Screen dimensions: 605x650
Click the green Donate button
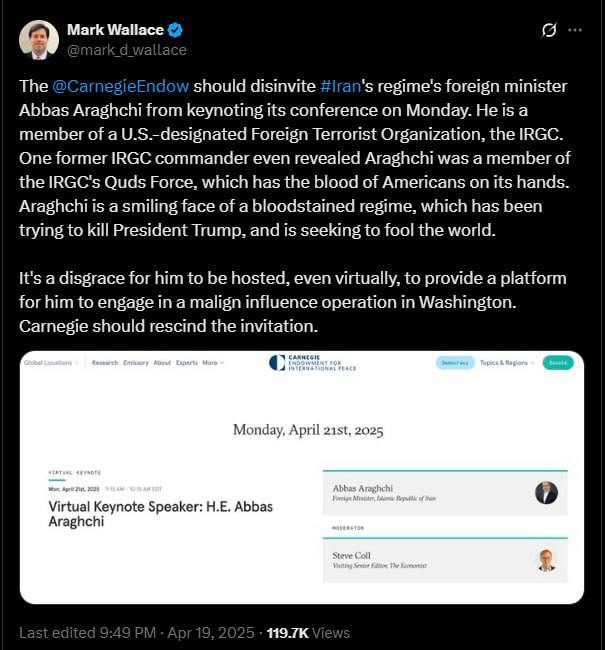(x=558, y=363)
